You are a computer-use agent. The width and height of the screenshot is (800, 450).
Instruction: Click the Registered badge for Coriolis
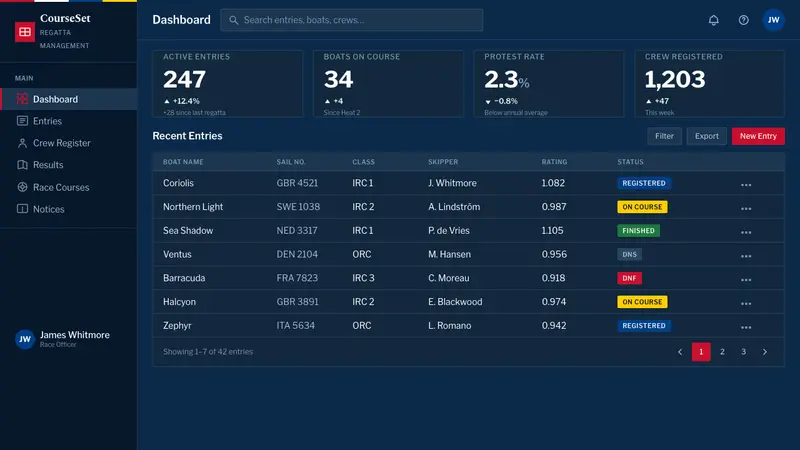tap(644, 183)
